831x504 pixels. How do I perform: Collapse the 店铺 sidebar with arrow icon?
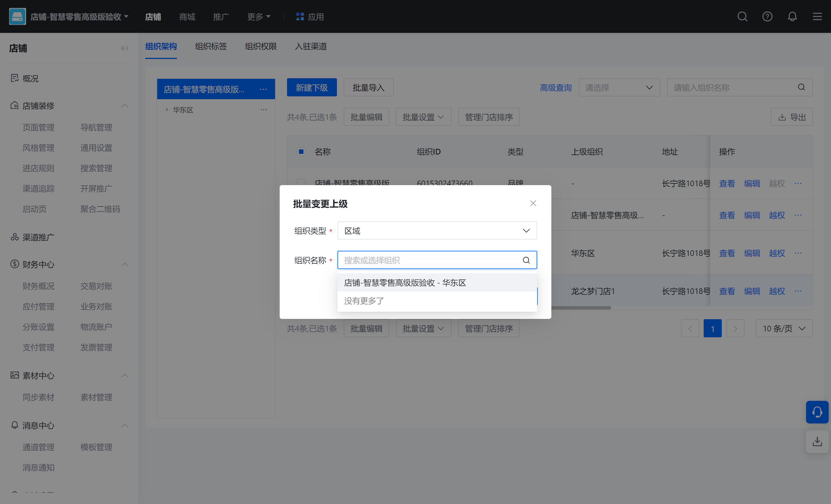click(x=125, y=48)
